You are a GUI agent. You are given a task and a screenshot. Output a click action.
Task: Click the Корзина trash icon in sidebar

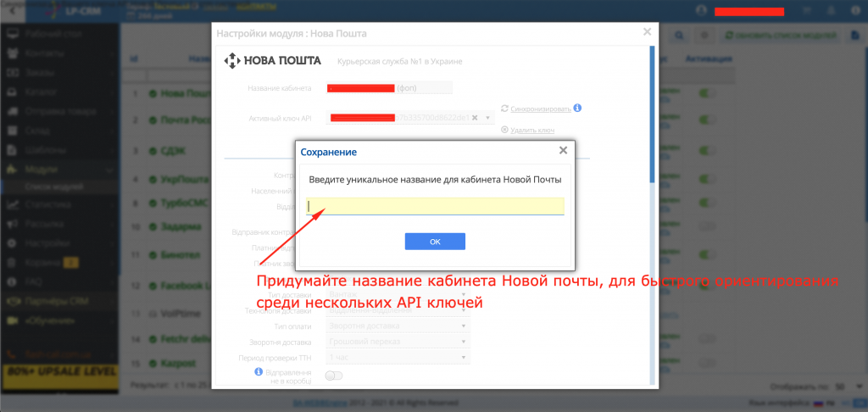coord(12,263)
